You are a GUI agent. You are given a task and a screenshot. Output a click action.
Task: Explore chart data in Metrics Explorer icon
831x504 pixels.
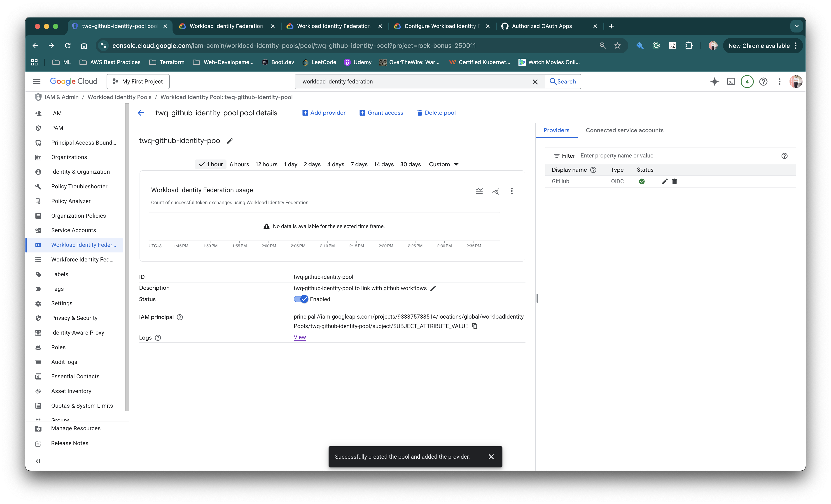(495, 191)
